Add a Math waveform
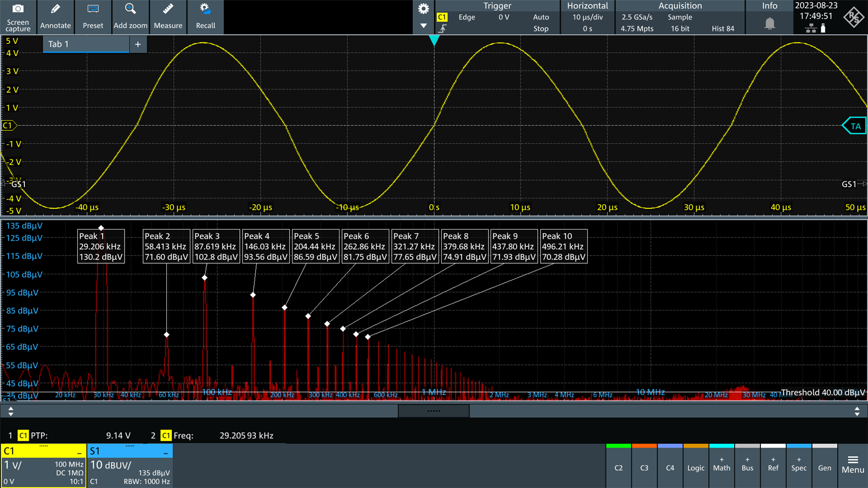 click(722, 465)
